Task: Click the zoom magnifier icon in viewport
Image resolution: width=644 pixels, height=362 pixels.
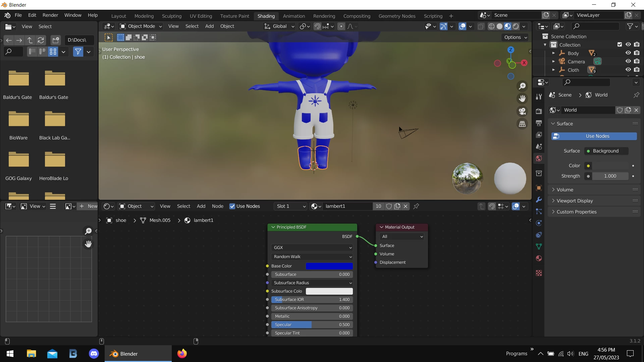Action: coord(522,86)
